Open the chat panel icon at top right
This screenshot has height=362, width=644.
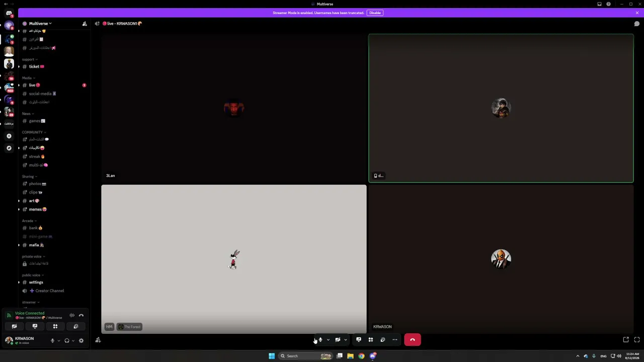(x=636, y=24)
